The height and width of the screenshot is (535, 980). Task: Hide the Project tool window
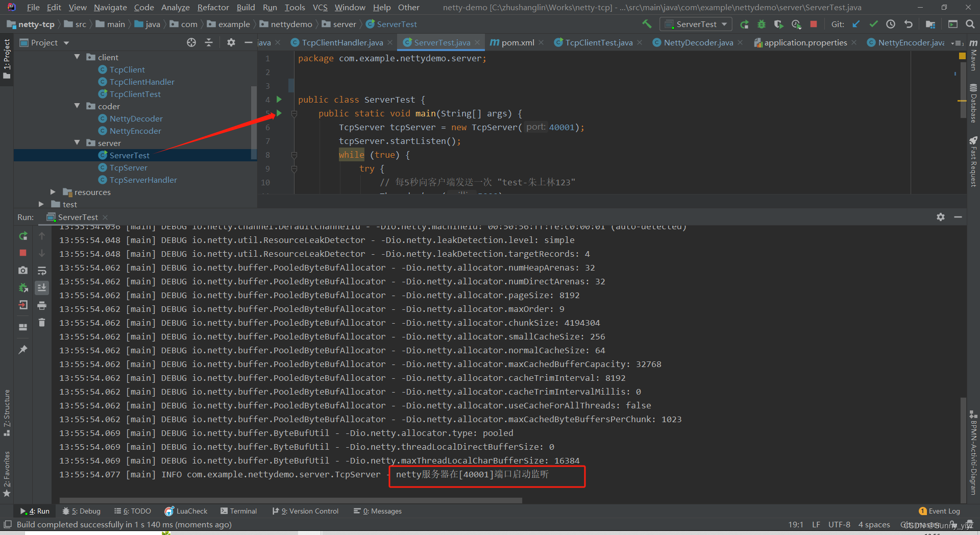click(x=249, y=42)
